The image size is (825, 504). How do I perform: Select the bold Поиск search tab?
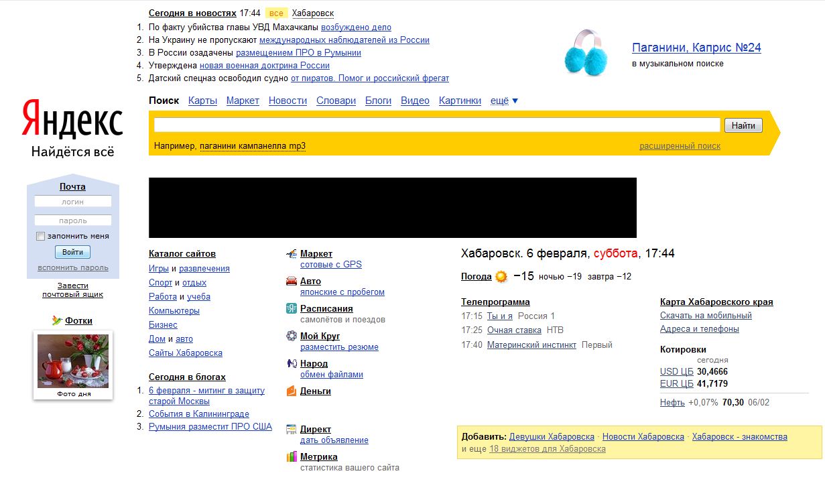[164, 101]
